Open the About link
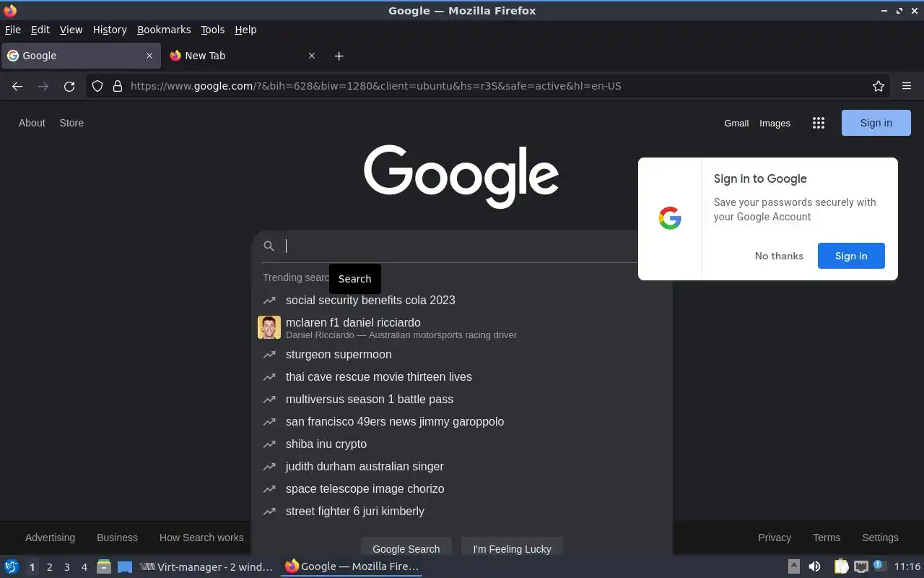 click(x=32, y=123)
